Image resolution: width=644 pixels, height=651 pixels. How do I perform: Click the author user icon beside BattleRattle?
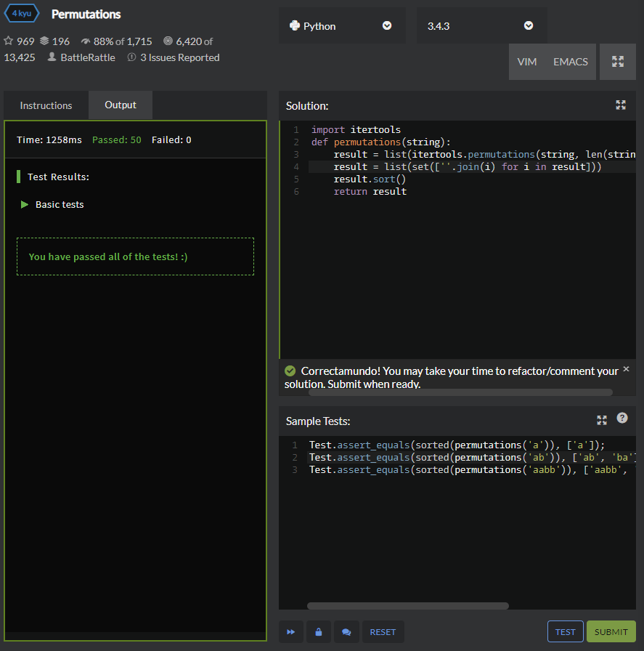52,57
